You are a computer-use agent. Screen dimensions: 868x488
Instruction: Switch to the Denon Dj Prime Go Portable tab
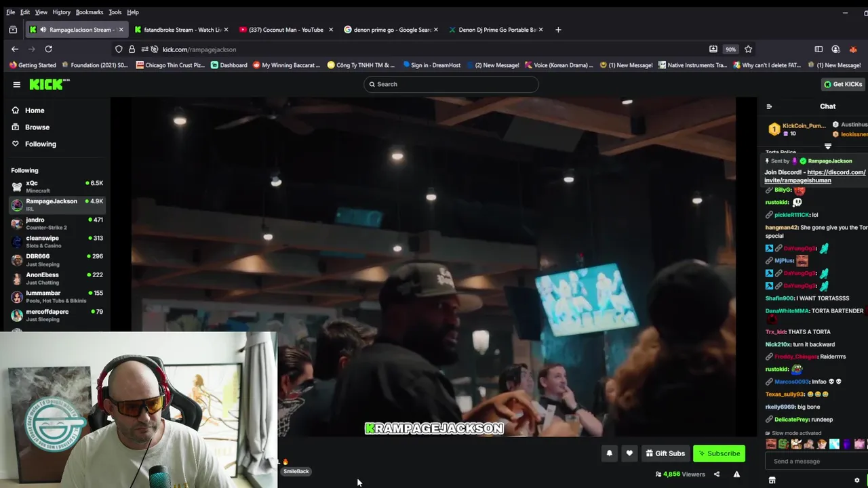point(495,30)
